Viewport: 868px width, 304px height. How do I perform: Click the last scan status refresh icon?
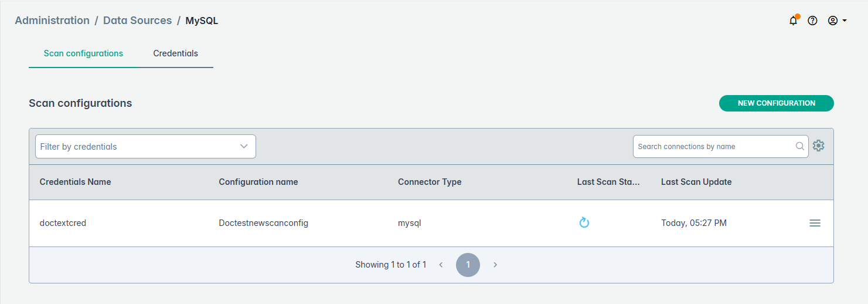(x=584, y=223)
